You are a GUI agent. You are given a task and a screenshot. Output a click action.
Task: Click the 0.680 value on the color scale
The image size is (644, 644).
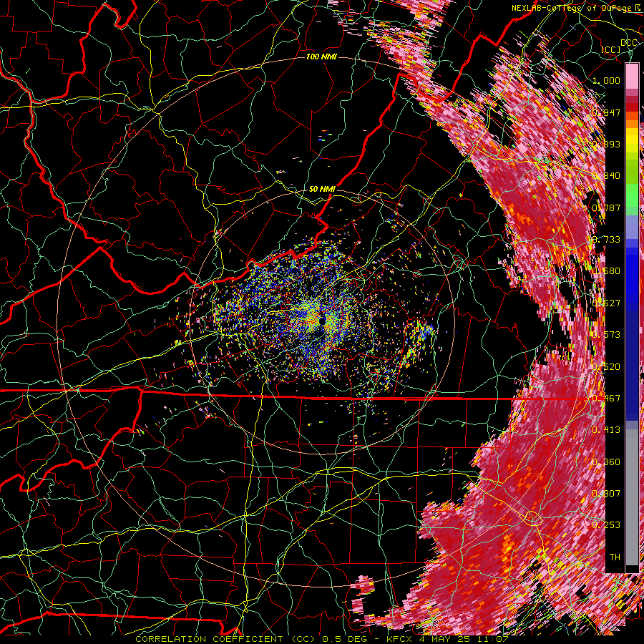click(606, 271)
